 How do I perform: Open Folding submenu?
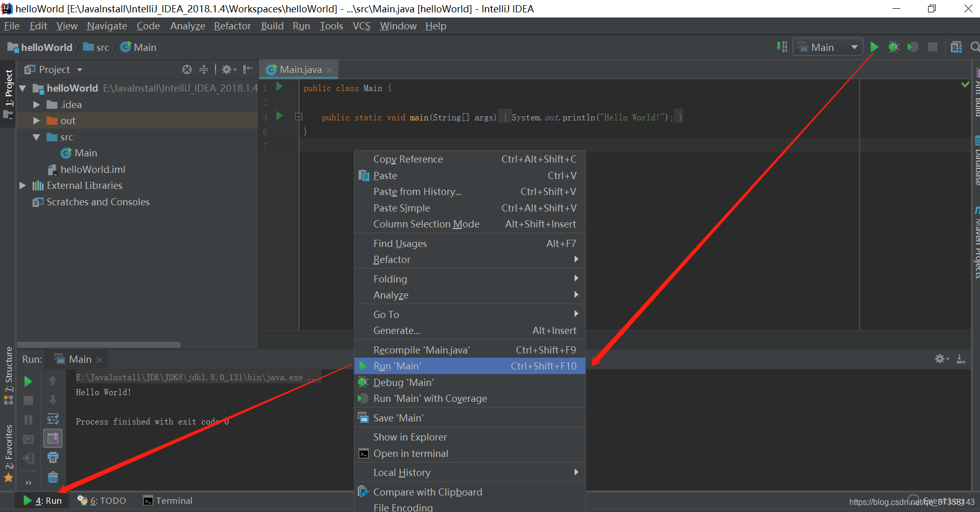point(470,279)
